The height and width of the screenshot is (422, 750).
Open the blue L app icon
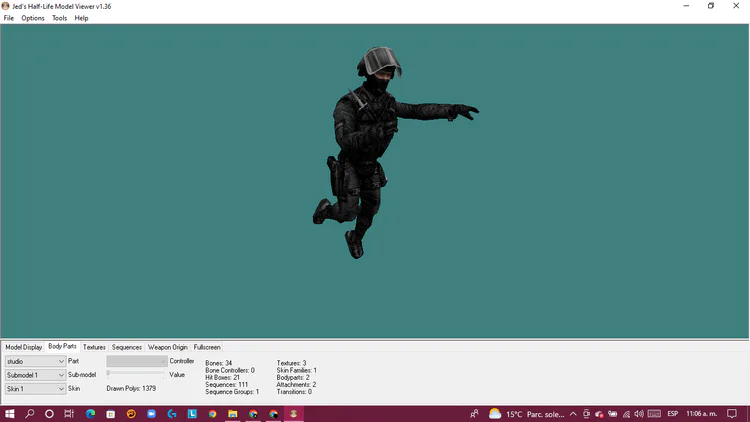[x=192, y=414]
